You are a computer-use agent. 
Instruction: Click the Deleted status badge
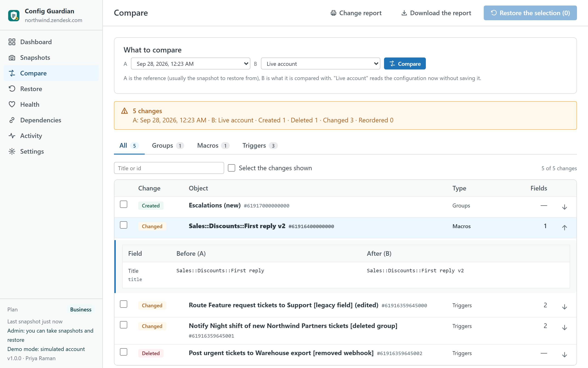(151, 353)
